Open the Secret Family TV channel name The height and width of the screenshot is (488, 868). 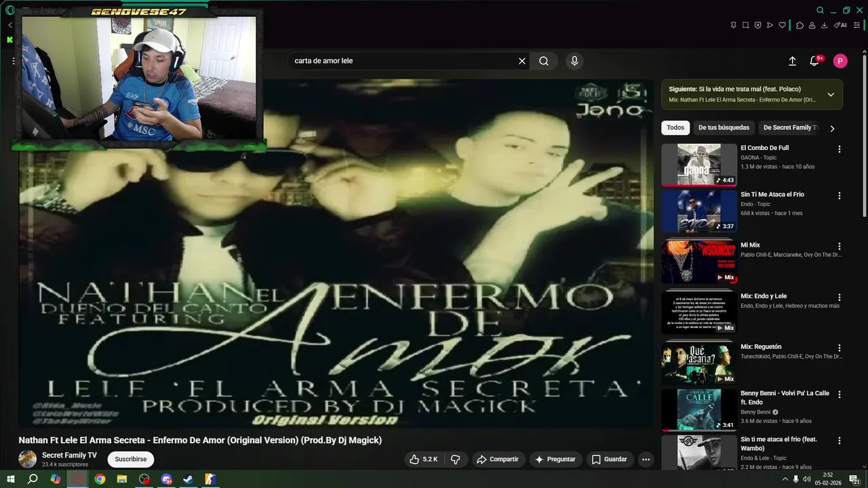coord(69,455)
